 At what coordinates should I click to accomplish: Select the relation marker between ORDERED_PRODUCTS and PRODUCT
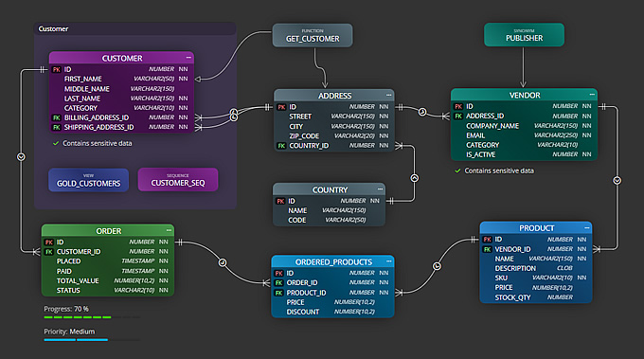coord(437,266)
